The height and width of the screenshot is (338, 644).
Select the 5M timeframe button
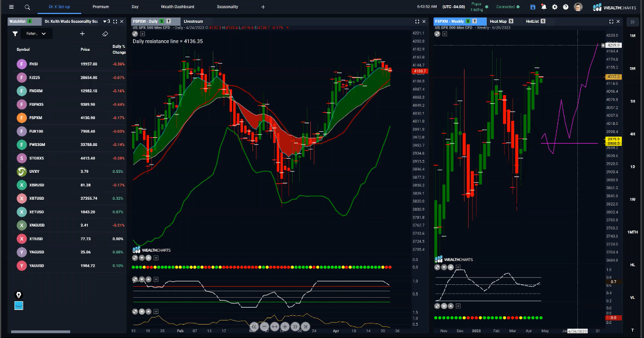point(632,68)
